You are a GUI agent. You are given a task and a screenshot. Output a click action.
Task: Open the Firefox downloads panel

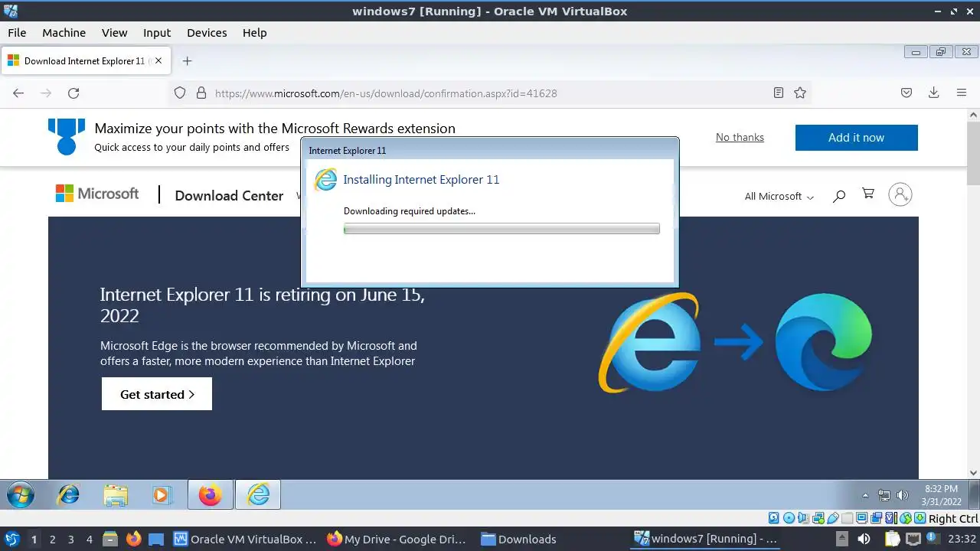pos(934,93)
